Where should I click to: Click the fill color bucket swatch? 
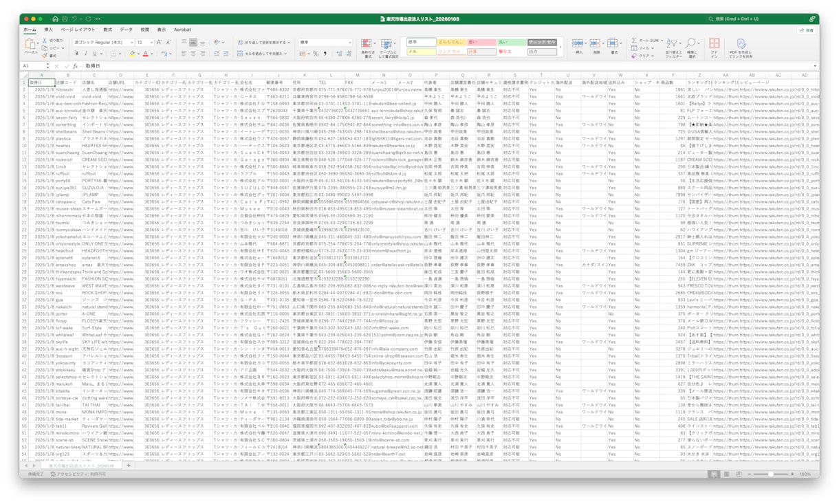[x=131, y=54]
